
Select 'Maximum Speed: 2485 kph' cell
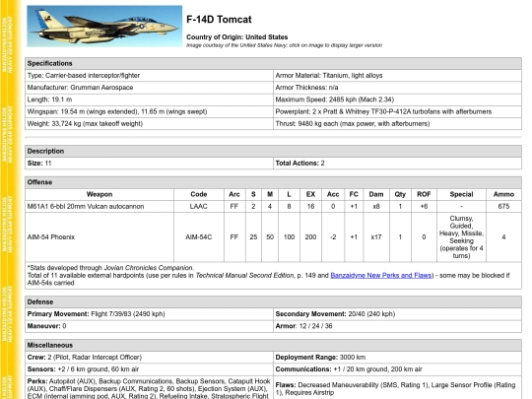click(397, 100)
